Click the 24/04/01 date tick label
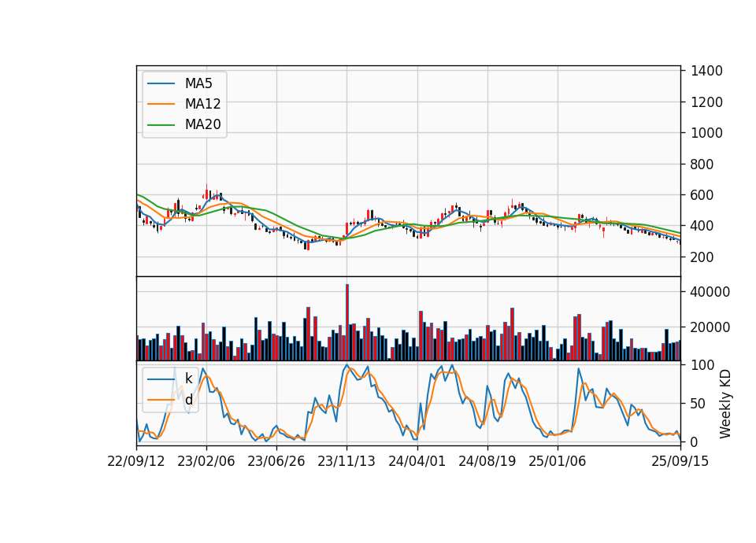The height and width of the screenshot is (543, 756). point(417,461)
